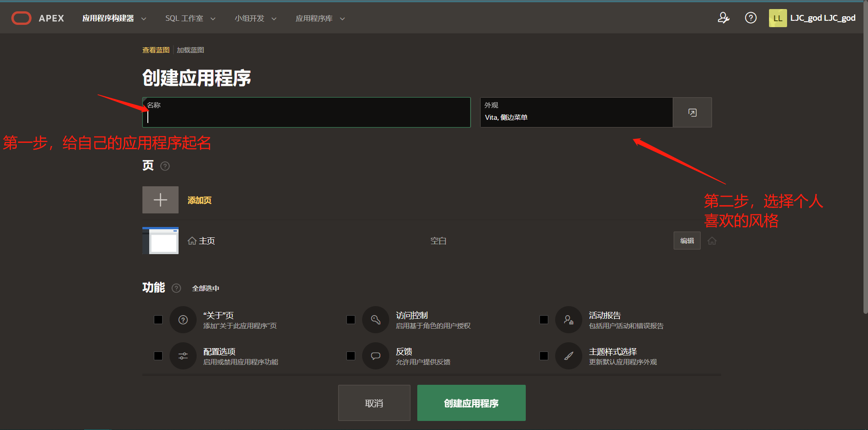Expand the 小组开发 dropdown
This screenshot has height=430, width=868.
[255, 18]
